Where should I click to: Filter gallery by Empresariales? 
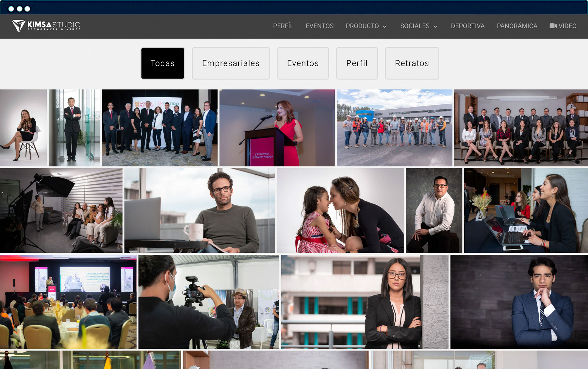231,63
